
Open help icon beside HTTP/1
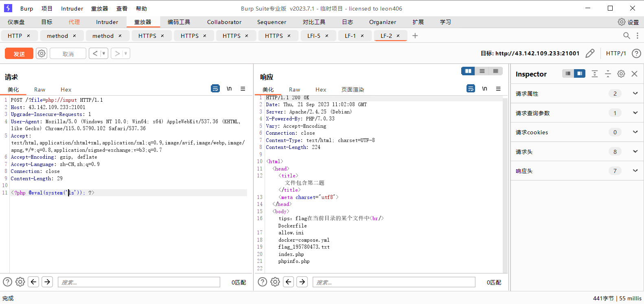(x=636, y=53)
